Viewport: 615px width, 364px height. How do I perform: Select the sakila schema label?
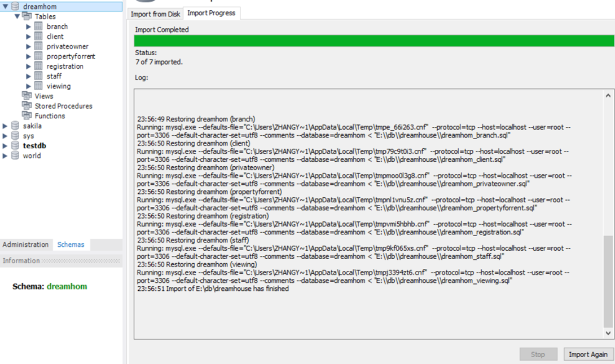pyautogui.click(x=32, y=126)
